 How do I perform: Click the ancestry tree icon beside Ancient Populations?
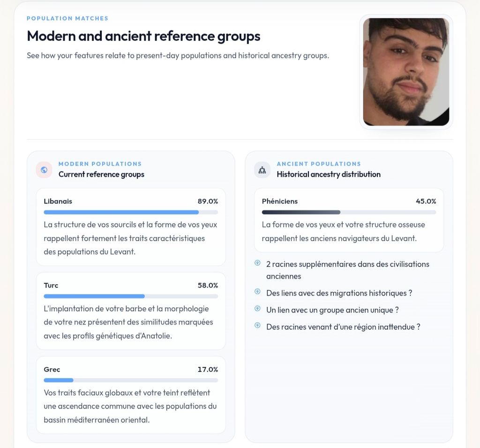tap(262, 170)
